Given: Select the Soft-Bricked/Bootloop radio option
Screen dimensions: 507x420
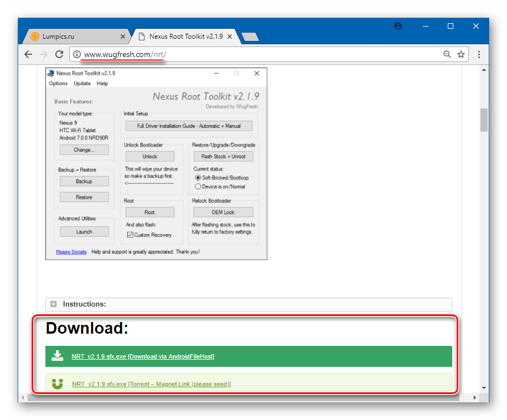Looking at the screenshot, I should (198, 178).
